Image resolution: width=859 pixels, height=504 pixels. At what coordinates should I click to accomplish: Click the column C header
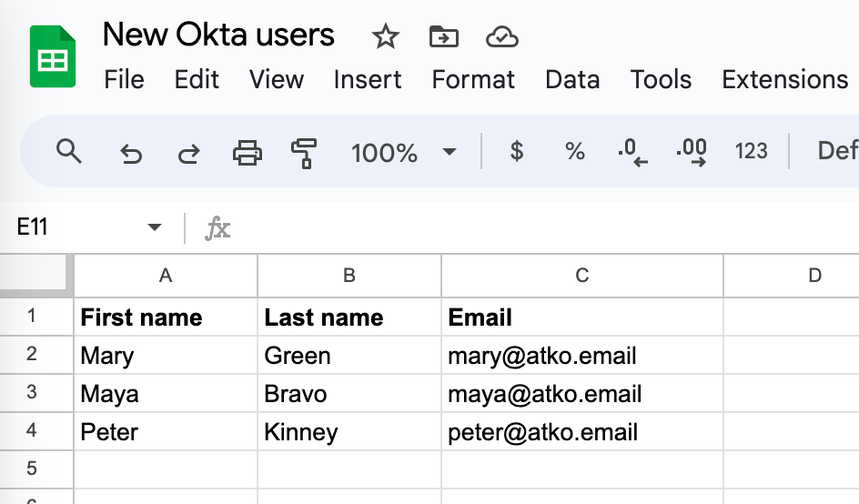(581, 276)
